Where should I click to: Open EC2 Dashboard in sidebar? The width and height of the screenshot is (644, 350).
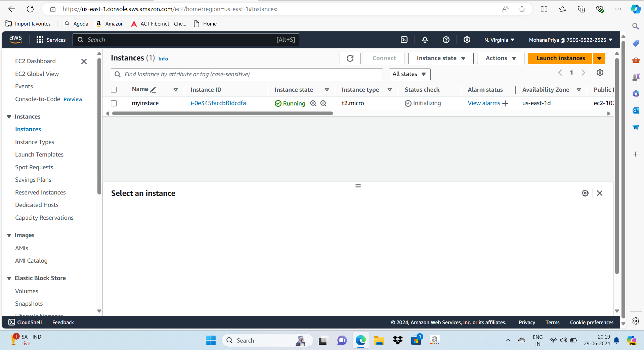[x=35, y=61]
